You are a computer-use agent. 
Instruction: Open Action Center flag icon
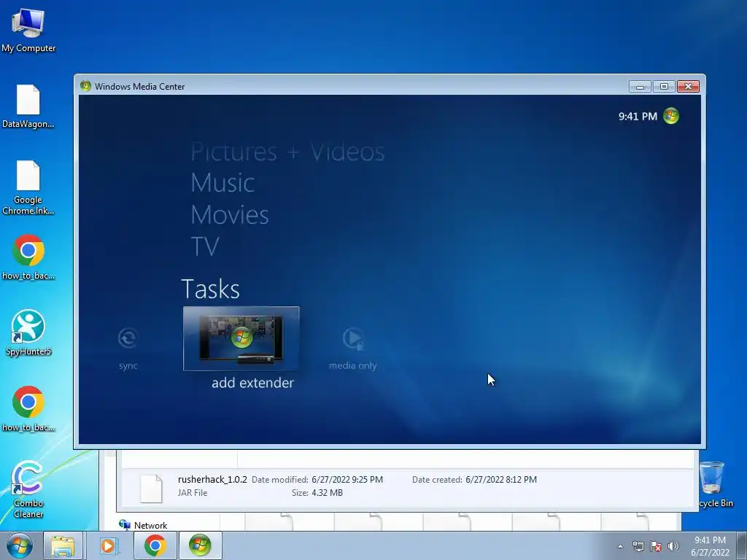coord(656,546)
